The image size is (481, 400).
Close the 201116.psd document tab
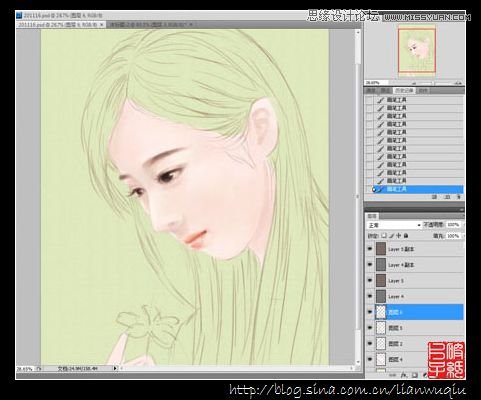pyautogui.click(x=102, y=24)
